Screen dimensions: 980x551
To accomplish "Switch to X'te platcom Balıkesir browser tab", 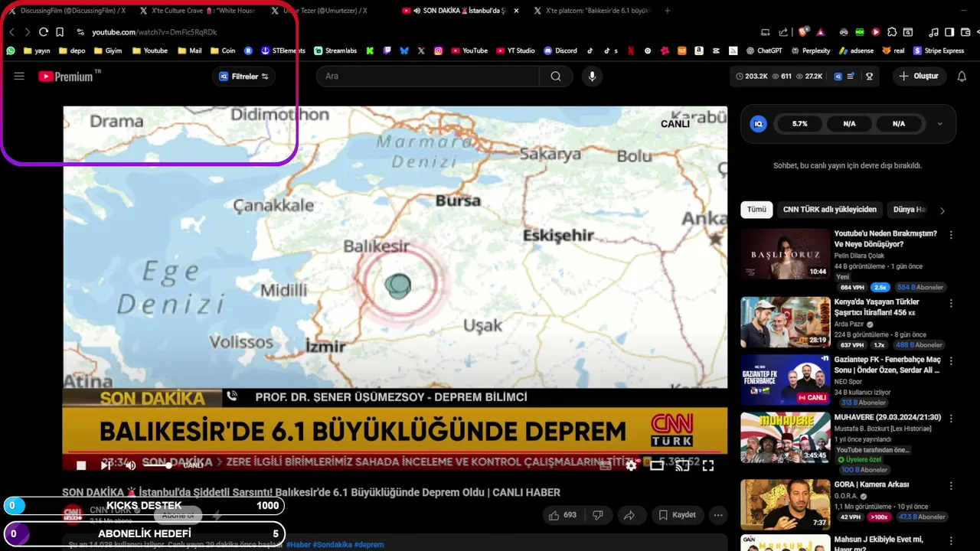I will click(x=591, y=11).
